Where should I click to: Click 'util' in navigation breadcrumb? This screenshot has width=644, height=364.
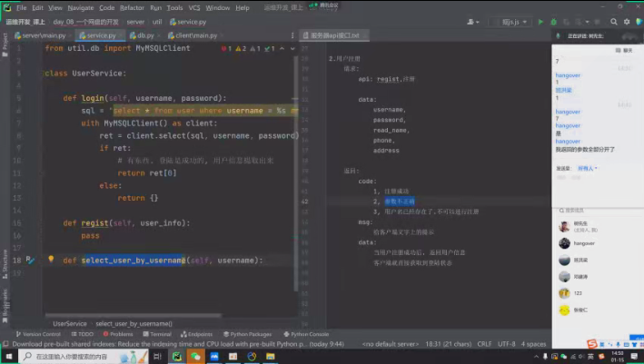[x=157, y=22]
